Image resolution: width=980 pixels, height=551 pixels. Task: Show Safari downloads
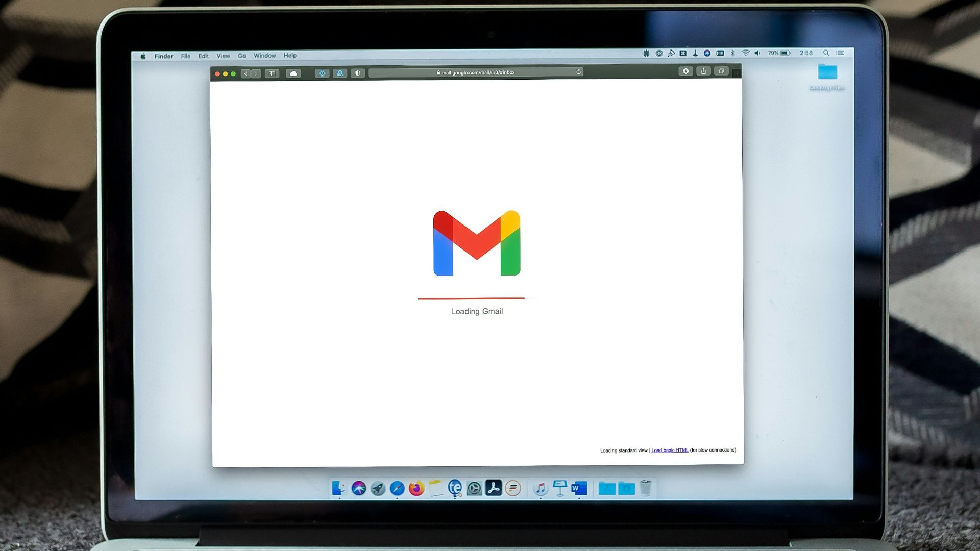point(685,71)
